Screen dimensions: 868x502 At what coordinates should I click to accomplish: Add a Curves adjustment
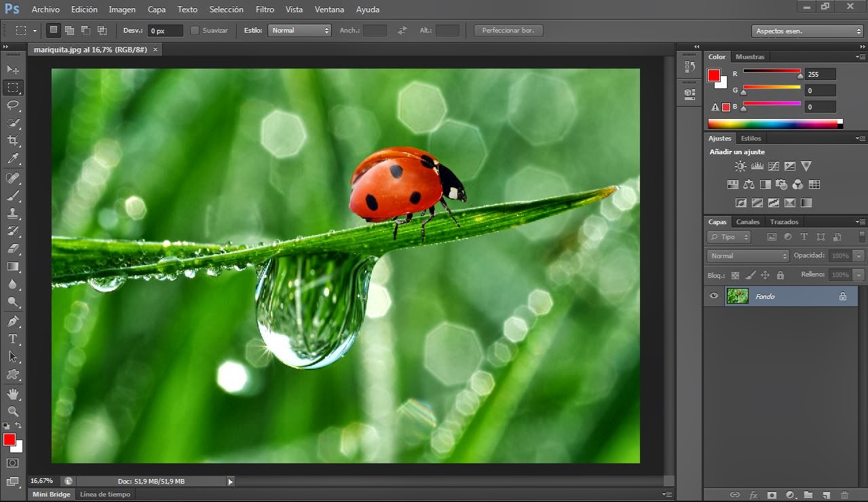click(x=773, y=166)
